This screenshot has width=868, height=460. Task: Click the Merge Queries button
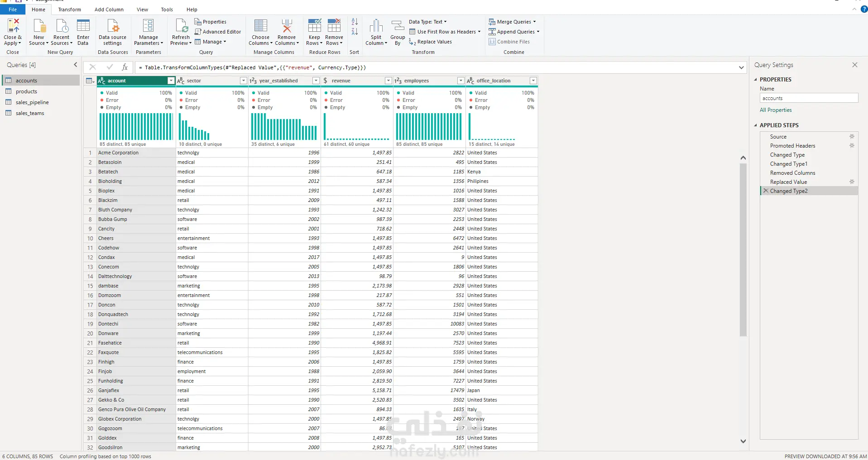[x=512, y=22]
